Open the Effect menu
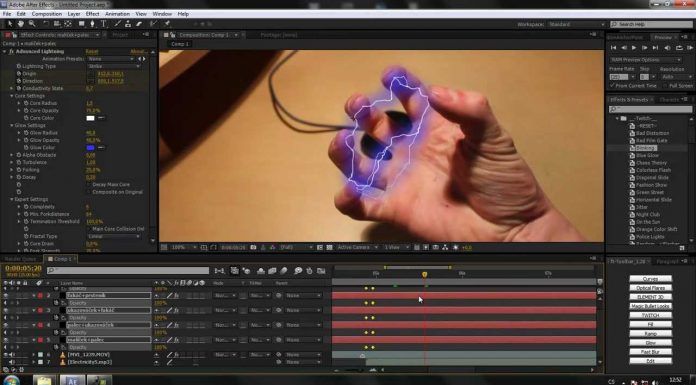Screen dimensions: 696x385 click(x=92, y=14)
